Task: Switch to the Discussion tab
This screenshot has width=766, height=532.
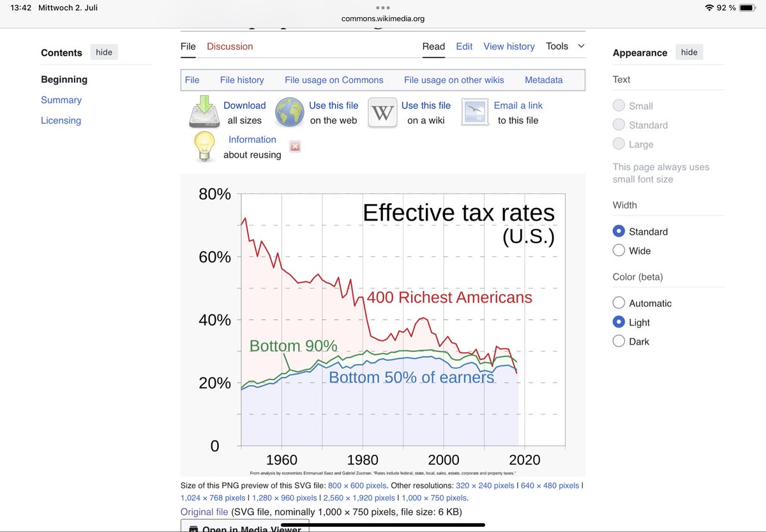Action: point(230,47)
